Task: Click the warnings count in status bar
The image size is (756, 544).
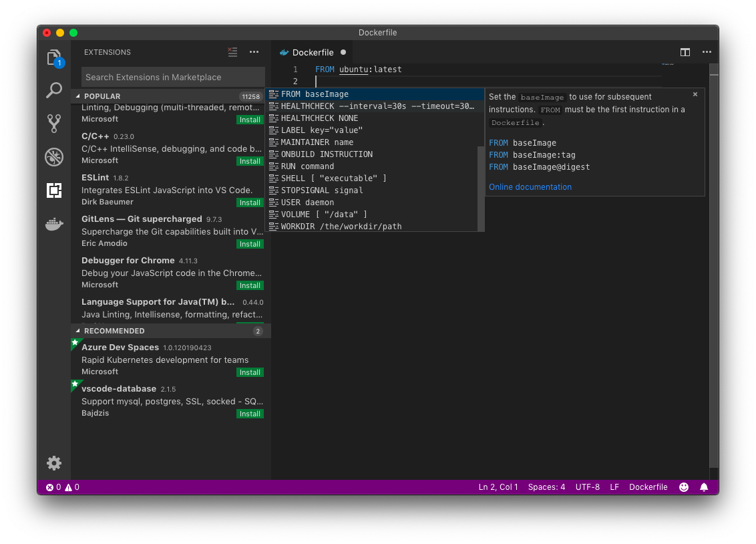Action: click(x=72, y=487)
